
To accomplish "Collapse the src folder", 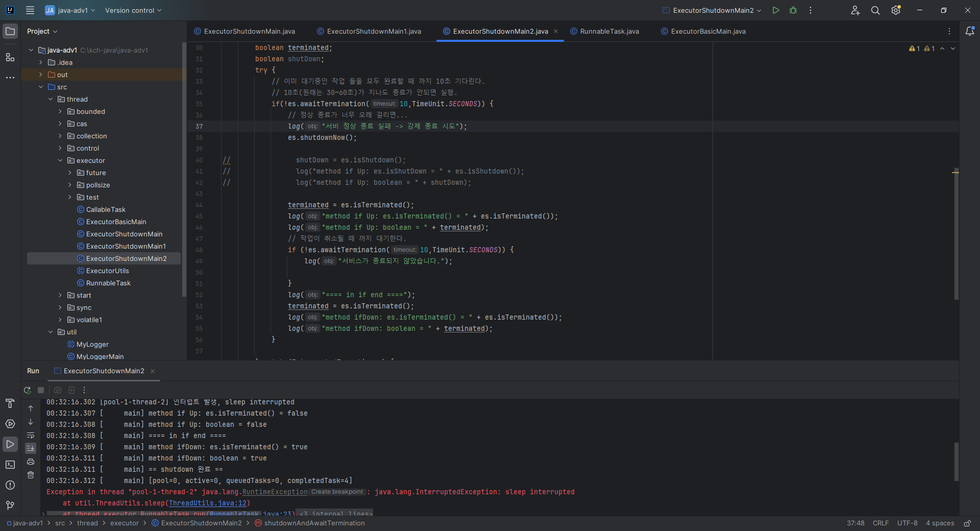I will (41, 87).
